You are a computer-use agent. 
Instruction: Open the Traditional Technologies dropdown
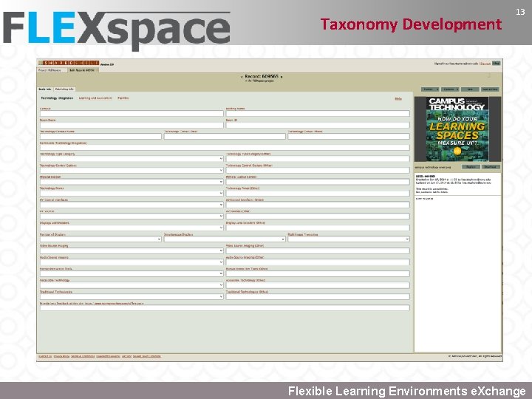point(132,296)
